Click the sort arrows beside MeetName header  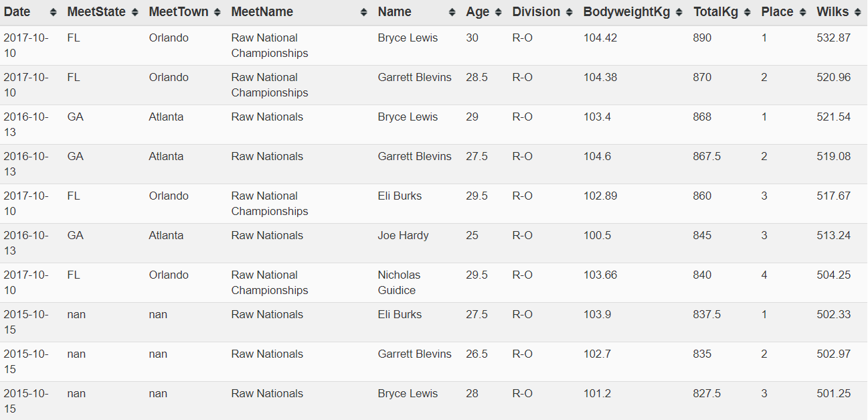pos(364,13)
